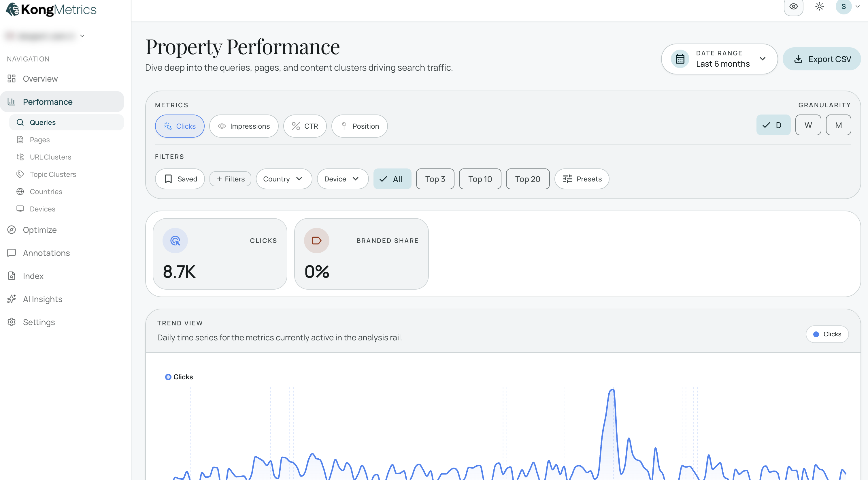Go to Overview in navigation

[62, 78]
